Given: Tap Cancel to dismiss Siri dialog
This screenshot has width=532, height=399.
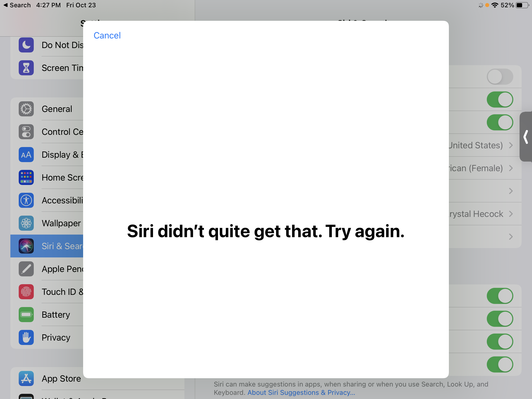Looking at the screenshot, I should click(x=107, y=35).
